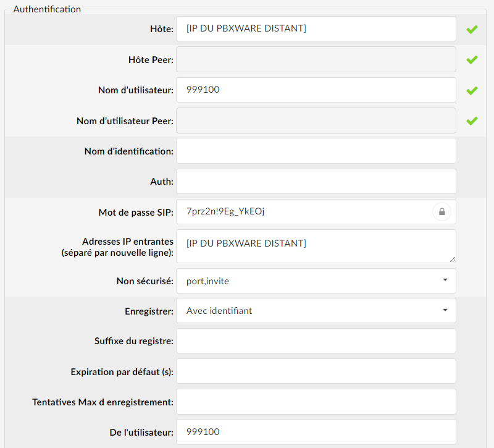The width and height of the screenshot is (494, 448).
Task: Grab the textarea resize handle of Adresses IP entrantes
Action: (453, 260)
